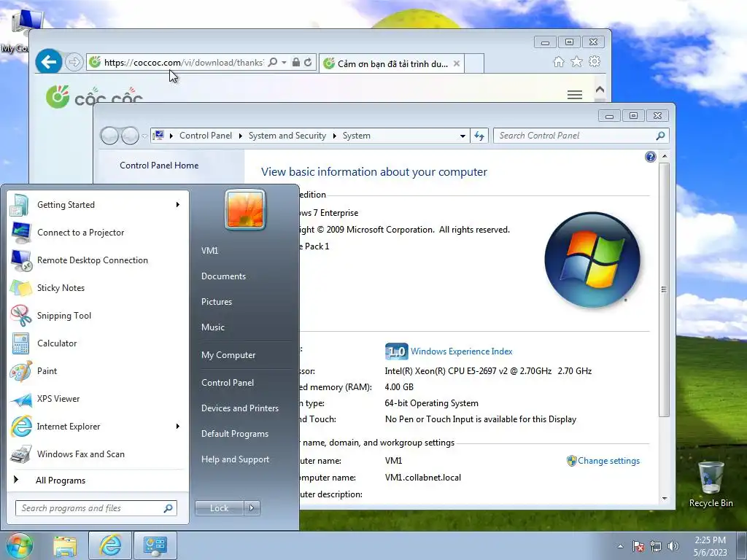The height and width of the screenshot is (560, 747).
Task: Click the Windows Start orb
Action: pyautogui.click(x=20, y=545)
